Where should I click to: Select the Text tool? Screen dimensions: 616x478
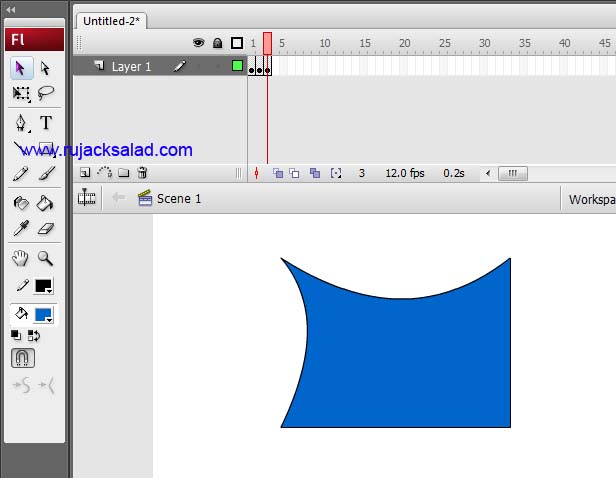[46, 123]
